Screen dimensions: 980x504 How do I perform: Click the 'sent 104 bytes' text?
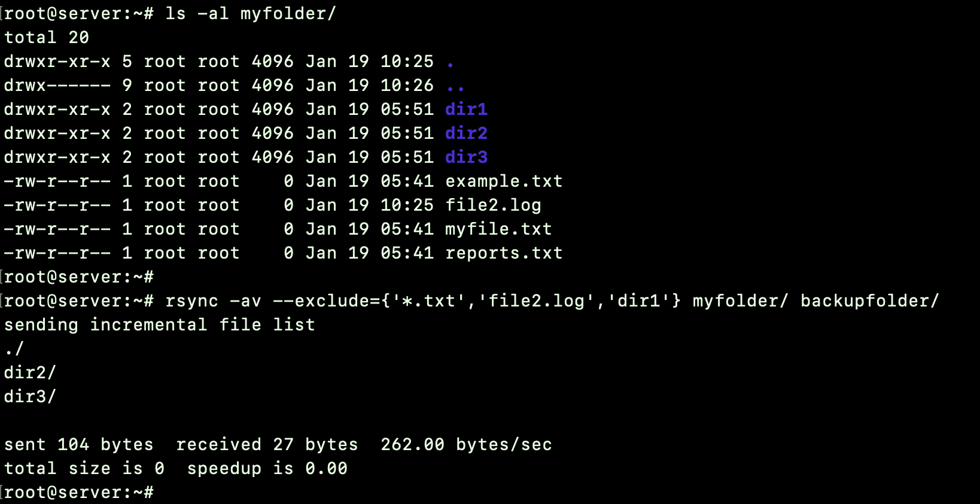click(78, 445)
